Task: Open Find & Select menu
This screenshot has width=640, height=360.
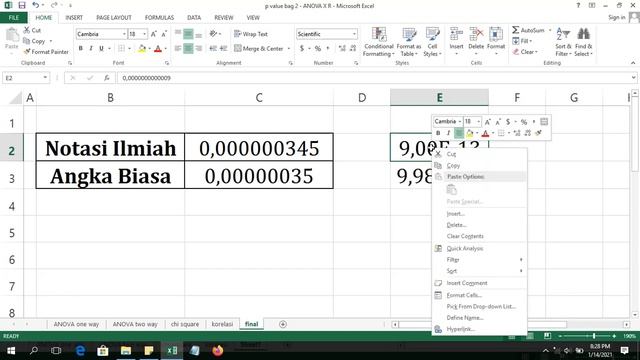Action: pos(584,42)
